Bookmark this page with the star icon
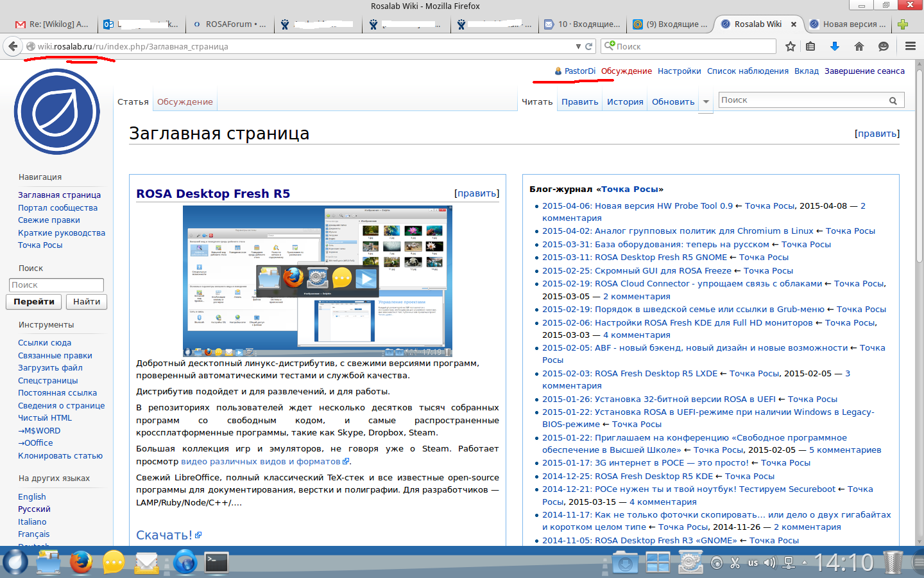Viewport: 924px width, 578px height. tap(791, 46)
